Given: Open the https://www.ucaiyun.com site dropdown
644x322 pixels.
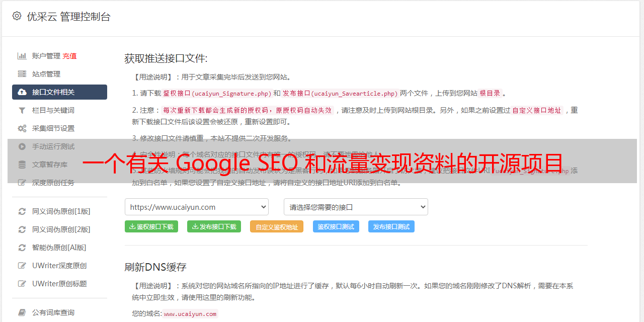Looking at the screenshot, I should click(197, 207).
